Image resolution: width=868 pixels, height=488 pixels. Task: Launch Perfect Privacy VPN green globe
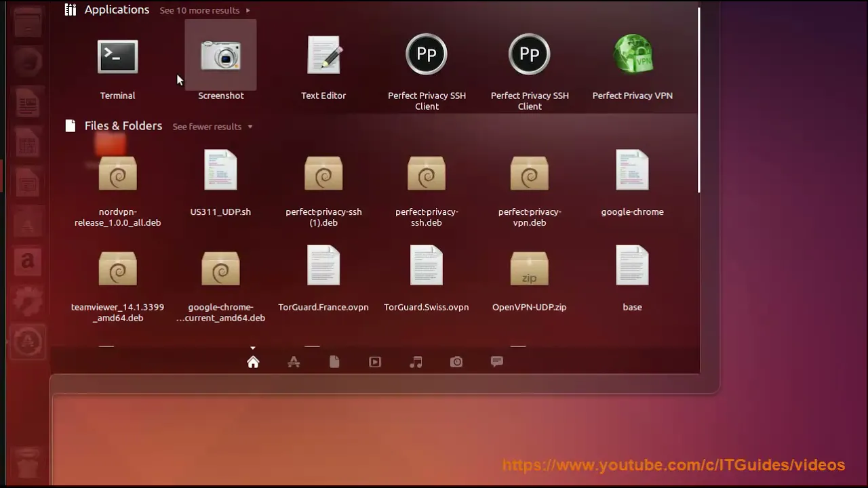pyautogui.click(x=633, y=54)
